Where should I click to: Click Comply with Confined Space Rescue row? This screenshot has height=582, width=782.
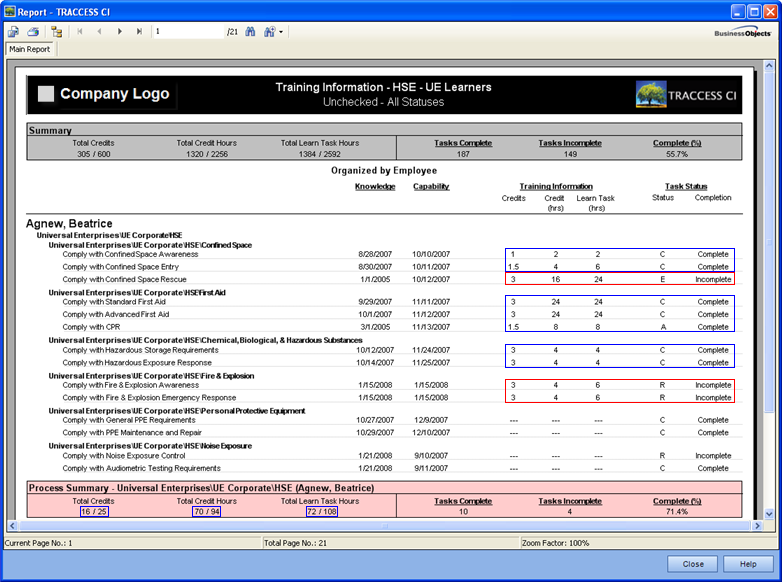pos(384,279)
